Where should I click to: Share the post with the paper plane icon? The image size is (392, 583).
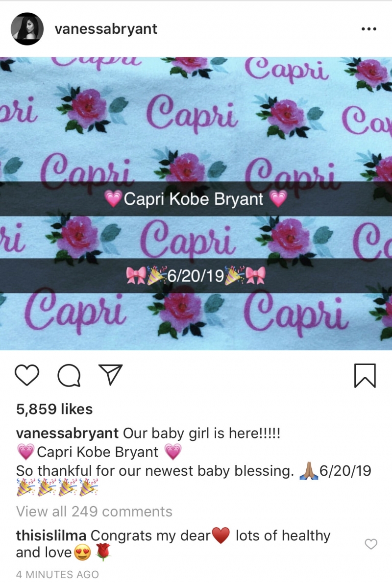pos(110,374)
